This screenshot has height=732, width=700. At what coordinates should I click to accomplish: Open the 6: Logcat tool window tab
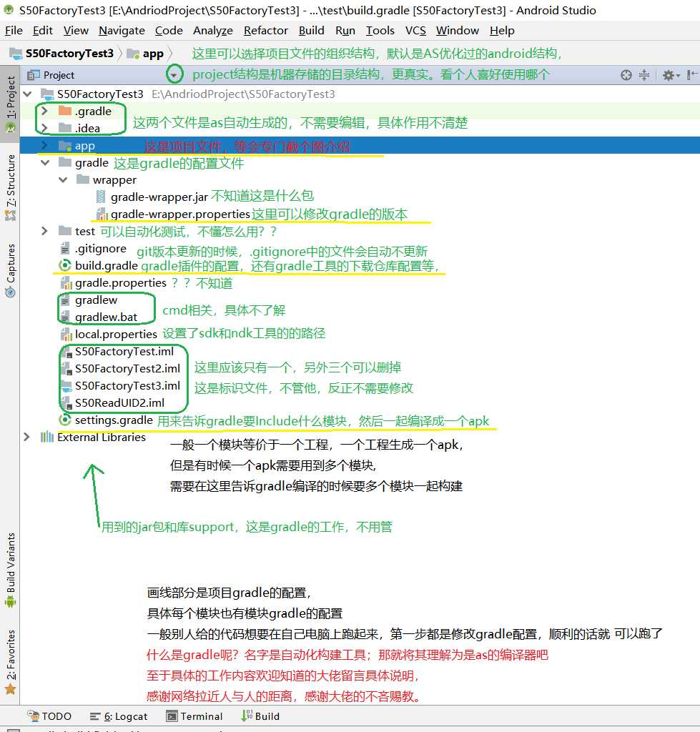coord(119,716)
